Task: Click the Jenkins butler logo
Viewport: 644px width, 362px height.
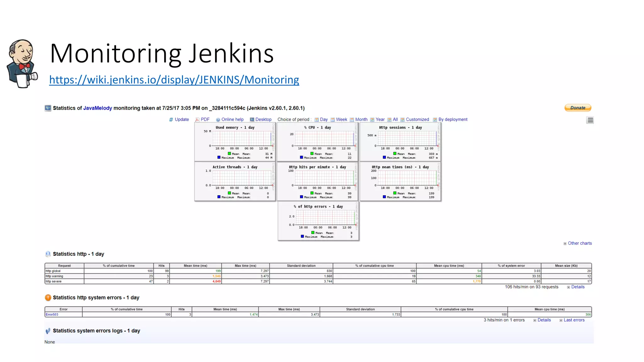Action: click(22, 63)
